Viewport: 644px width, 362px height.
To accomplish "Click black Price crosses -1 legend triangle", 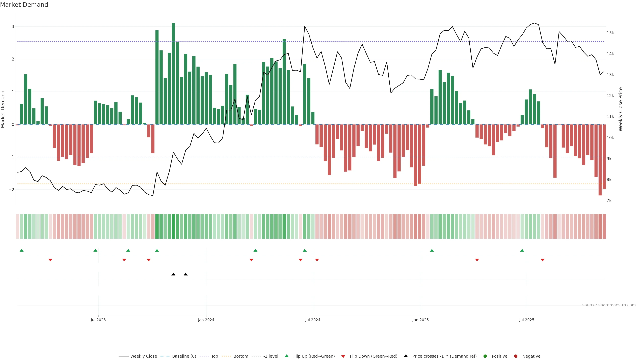I will 406,356.
